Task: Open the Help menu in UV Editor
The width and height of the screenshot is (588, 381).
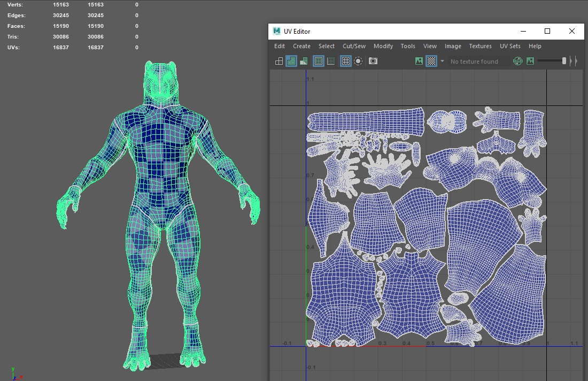Action: (535, 46)
